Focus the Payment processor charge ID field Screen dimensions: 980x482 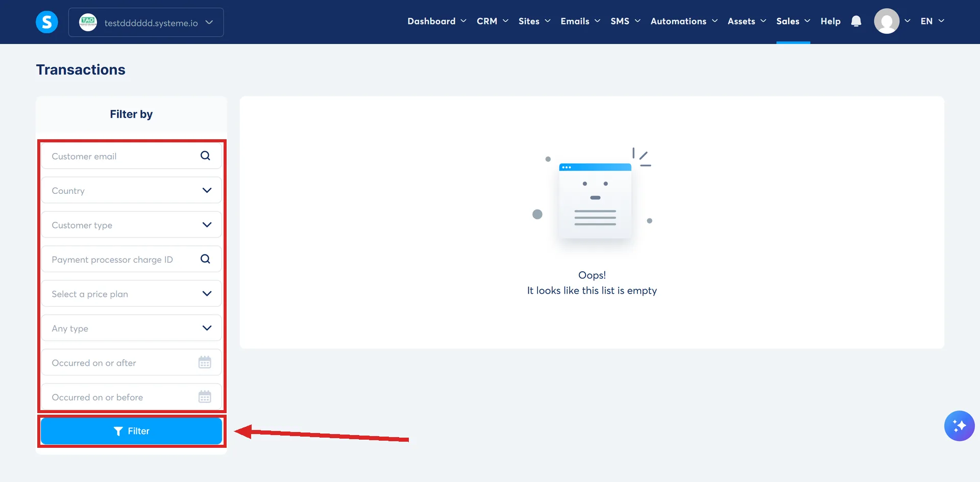[x=131, y=259]
